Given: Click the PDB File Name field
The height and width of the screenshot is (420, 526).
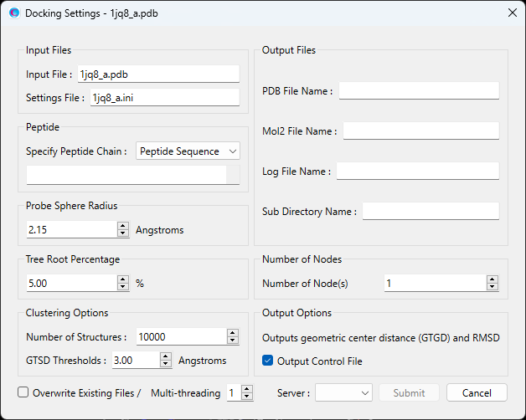Looking at the screenshot, I should (x=419, y=91).
